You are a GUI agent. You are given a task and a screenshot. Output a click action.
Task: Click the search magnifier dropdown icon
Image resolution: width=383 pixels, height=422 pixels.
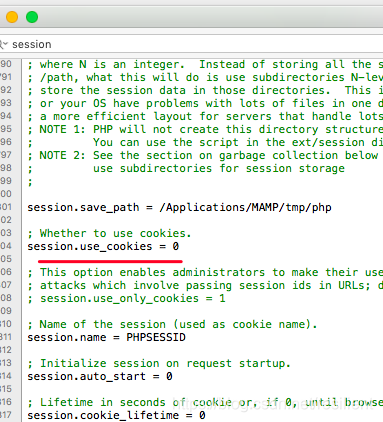pos(3,44)
